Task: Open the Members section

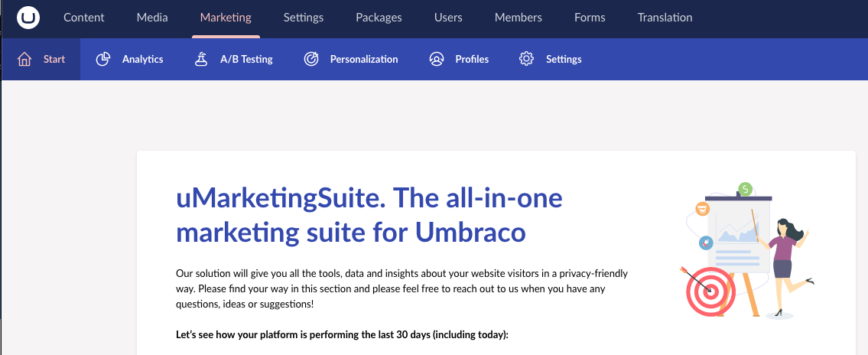Action: pos(519,18)
